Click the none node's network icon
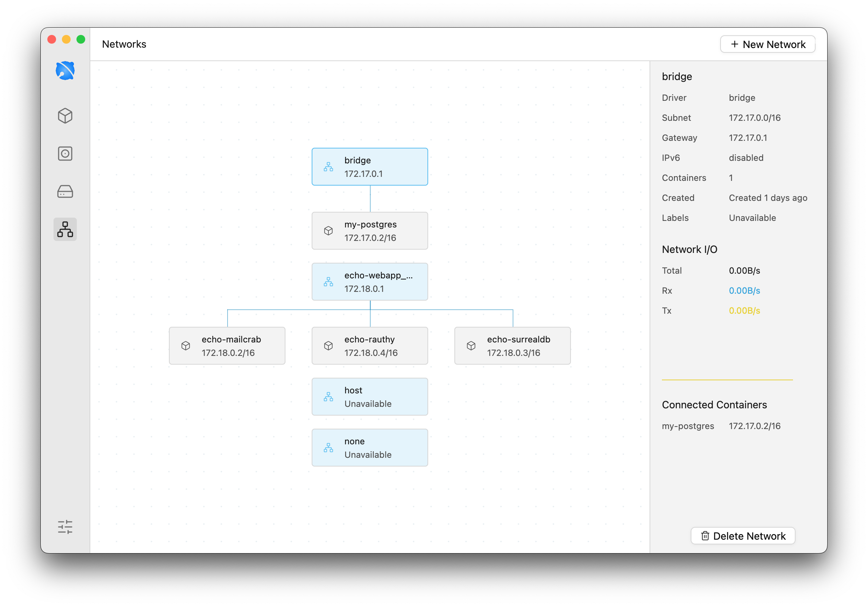 click(328, 448)
